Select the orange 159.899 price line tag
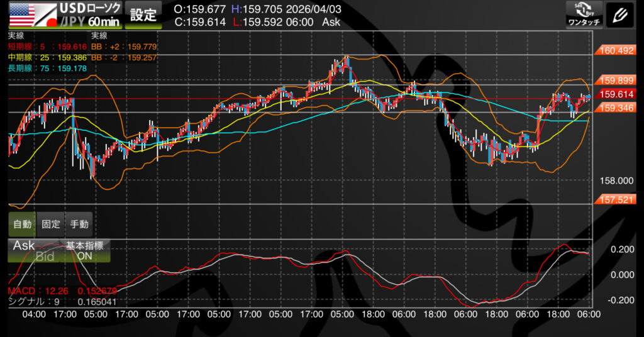644x337 pixels. 616,80
